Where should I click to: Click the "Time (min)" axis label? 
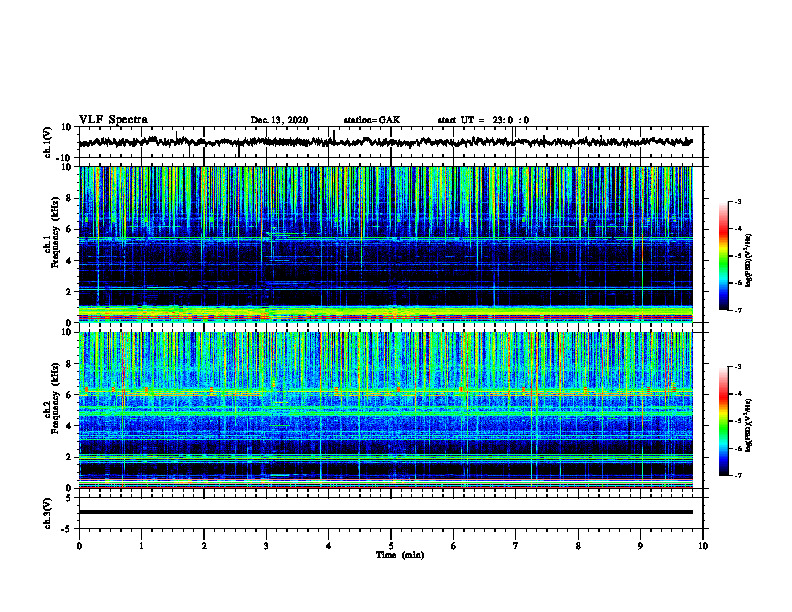click(400, 555)
